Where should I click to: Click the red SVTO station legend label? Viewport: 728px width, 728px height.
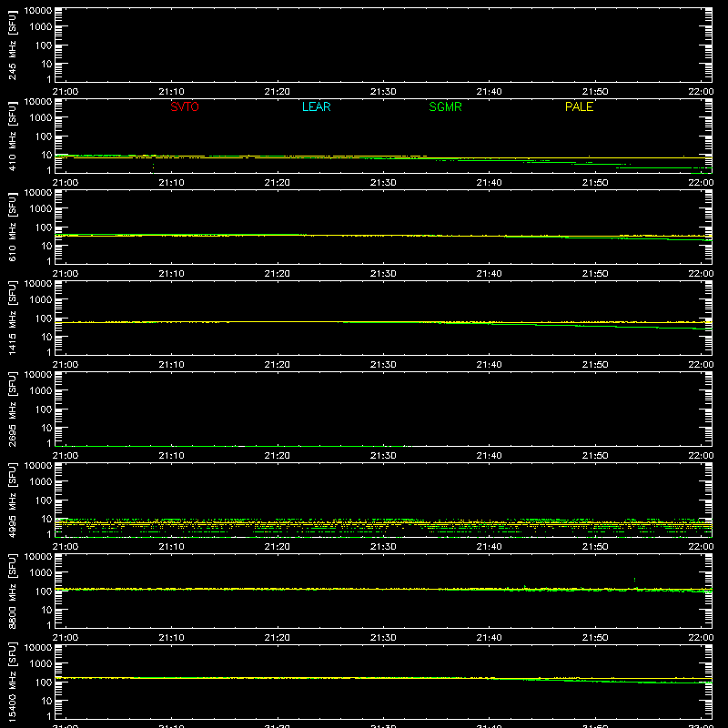click(x=185, y=106)
